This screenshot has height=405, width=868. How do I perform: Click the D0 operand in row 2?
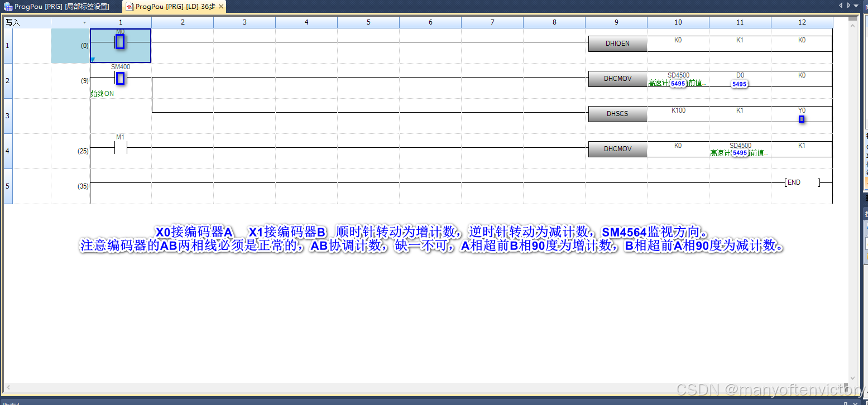pos(740,75)
